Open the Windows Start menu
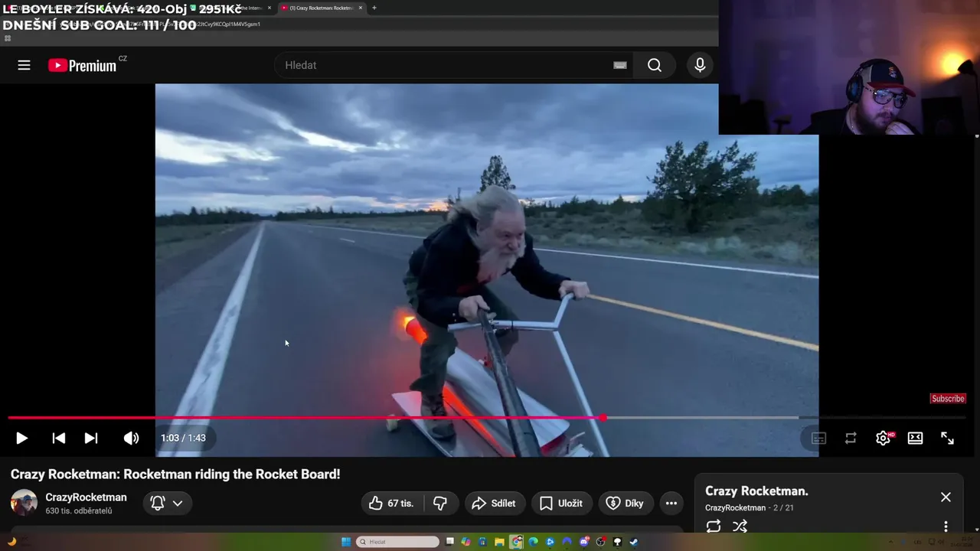Screen dimensions: 980x551 [346, 542]
